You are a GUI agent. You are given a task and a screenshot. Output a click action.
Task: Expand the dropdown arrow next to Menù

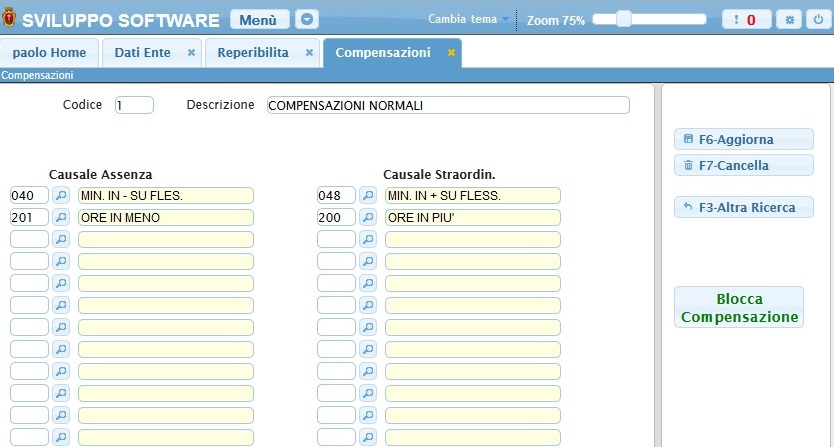pyautogui.click(x=307, y=19)
